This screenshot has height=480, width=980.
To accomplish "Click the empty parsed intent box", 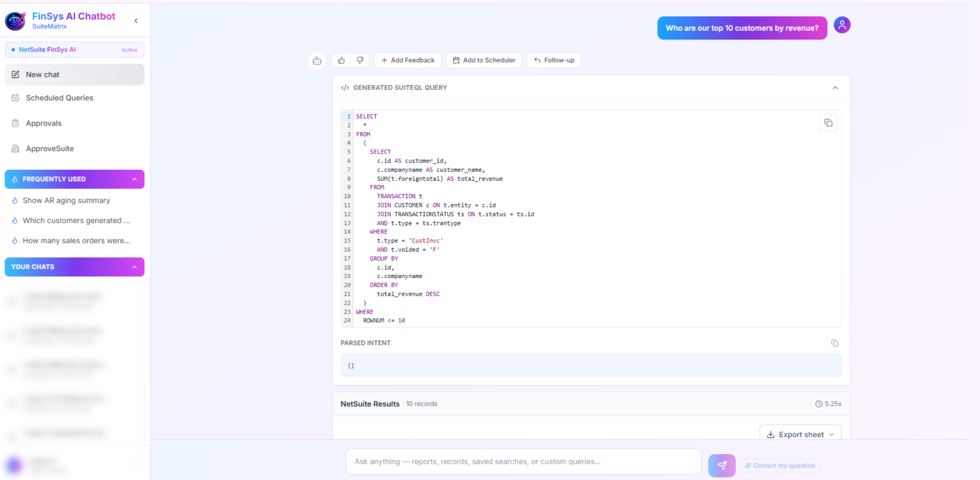I will pyautogui.click(x=591, y=366).
